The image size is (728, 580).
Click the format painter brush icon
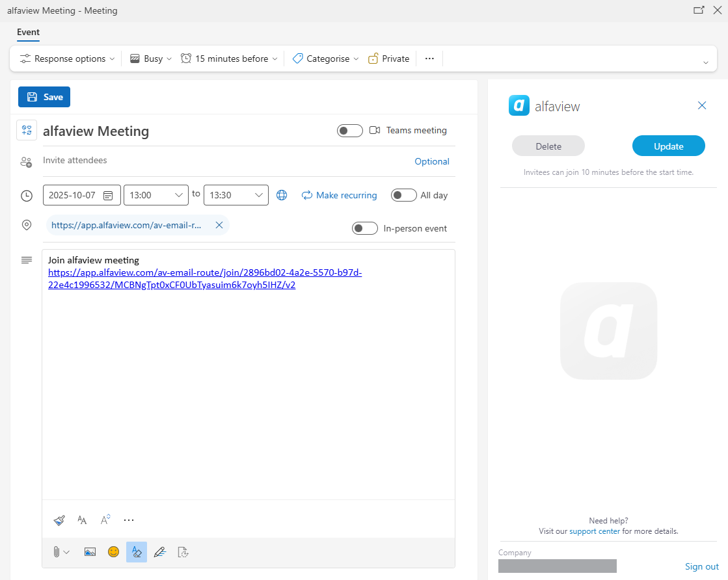tap(59, 520)
